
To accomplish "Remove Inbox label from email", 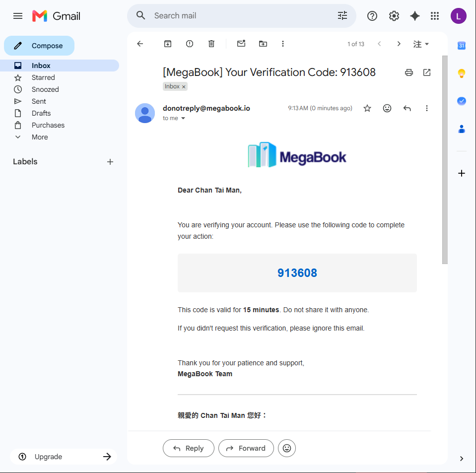I will coord(184,86).
